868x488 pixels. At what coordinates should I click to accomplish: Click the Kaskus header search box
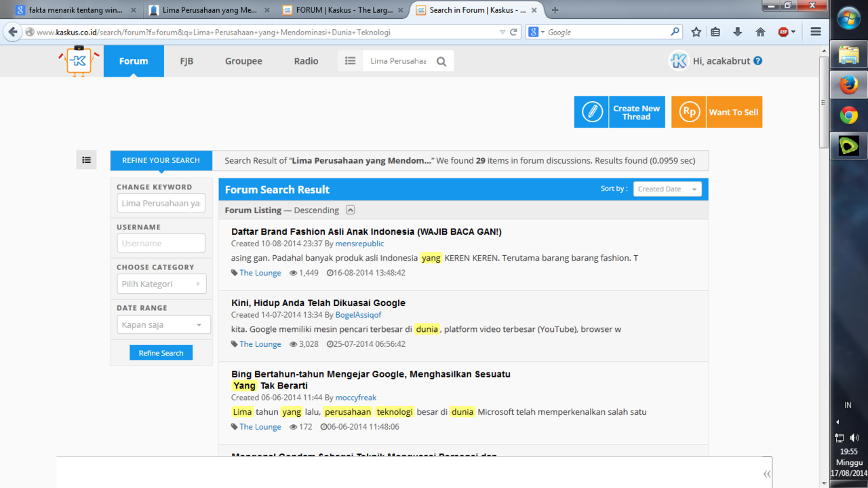pos(399,61)
